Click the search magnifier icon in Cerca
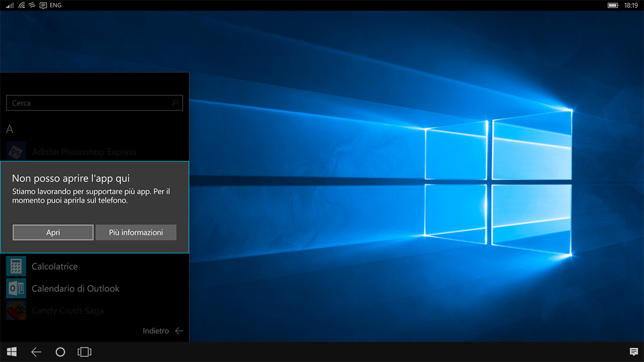The image size is (644, 362). pyautogui.click(x=175, y=103)
